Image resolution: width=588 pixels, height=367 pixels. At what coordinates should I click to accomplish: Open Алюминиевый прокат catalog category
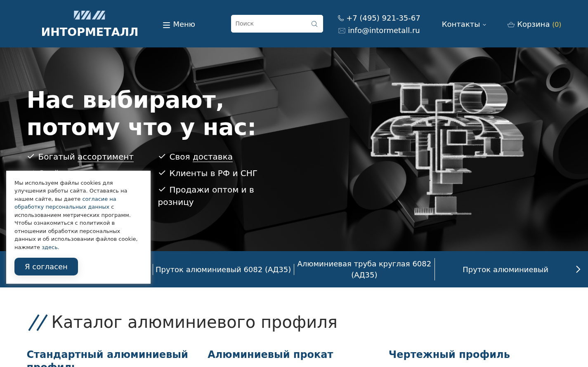pyautogui.click(x=270, y=355)
